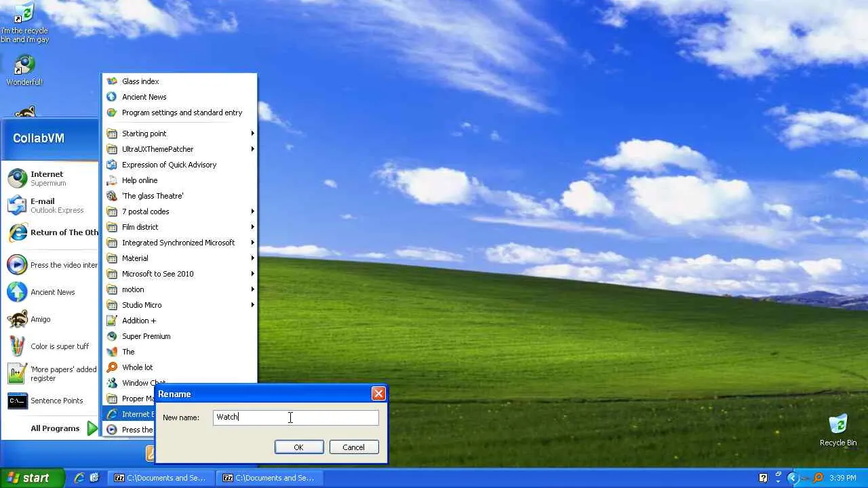The width and height of the screenshot is (868, 488).
Task: Open the Wonderful! desktop shortcut icon
Action: click(24, 66)
